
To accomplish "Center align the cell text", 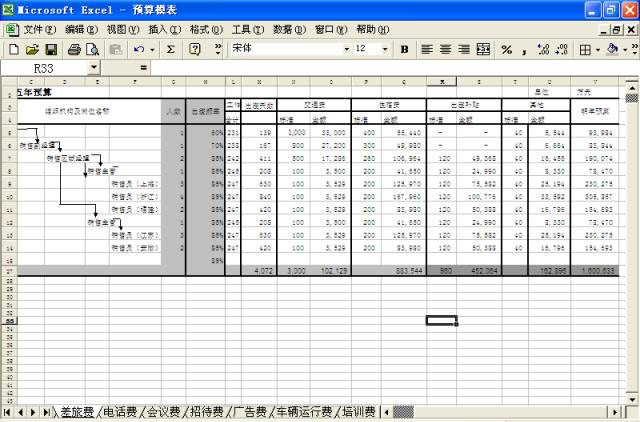I will [445, 49].
